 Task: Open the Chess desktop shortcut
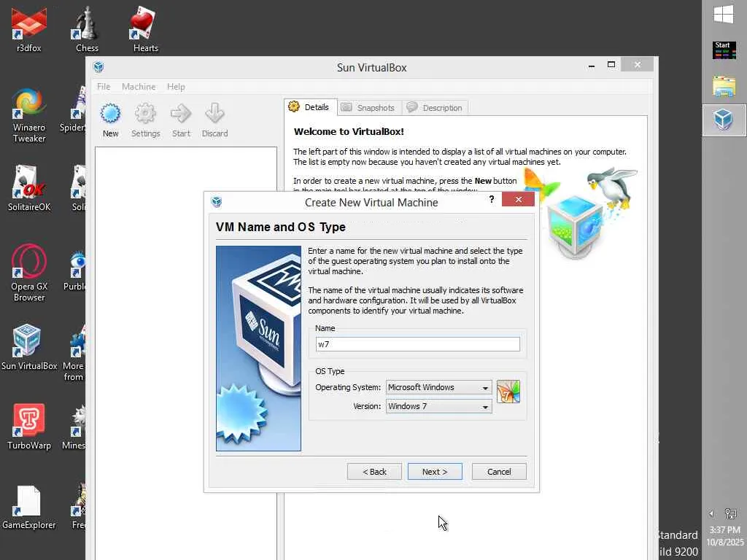click(88, 28)
